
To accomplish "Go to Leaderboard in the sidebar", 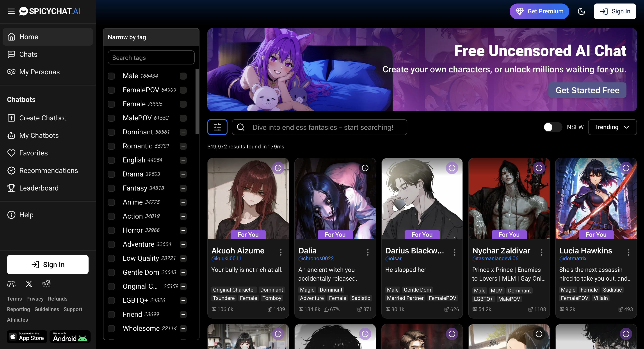I will point(39,188).
